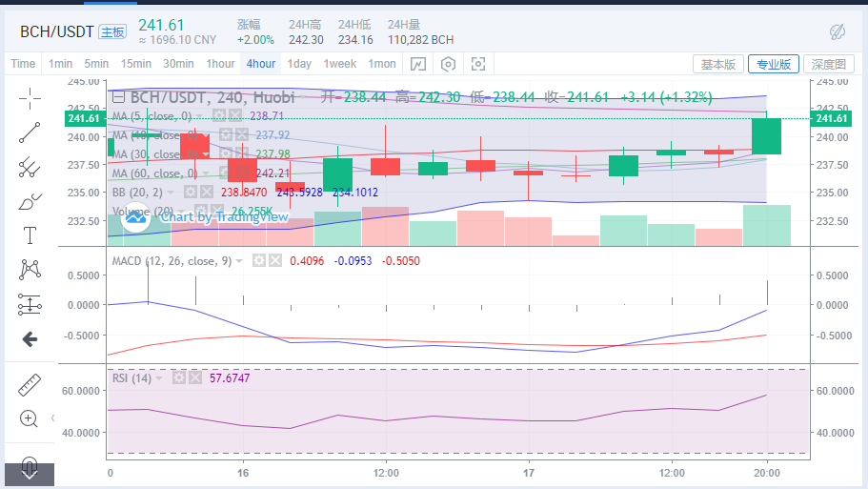
Task: Switch to 专业版 professional chart version
Action: tap(774, 64)
